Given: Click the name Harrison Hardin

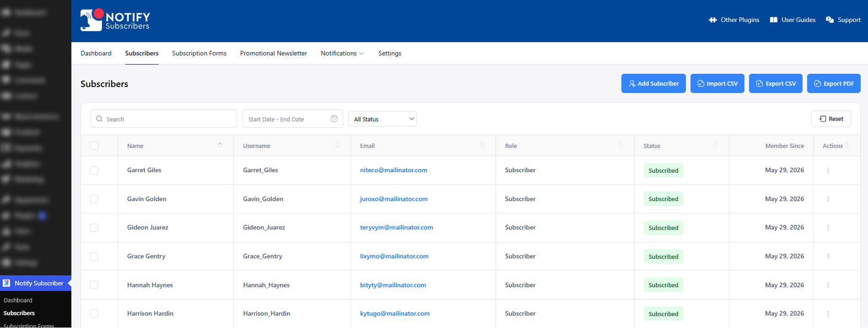Looking at the screenshot, I should pos(150,313).
